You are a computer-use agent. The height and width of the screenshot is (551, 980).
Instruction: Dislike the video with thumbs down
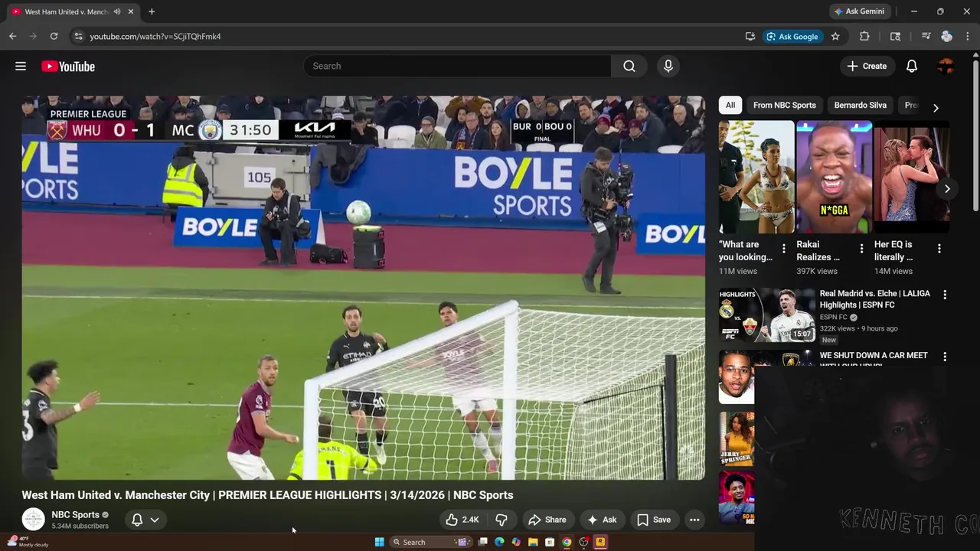click(x=501, y=520)
